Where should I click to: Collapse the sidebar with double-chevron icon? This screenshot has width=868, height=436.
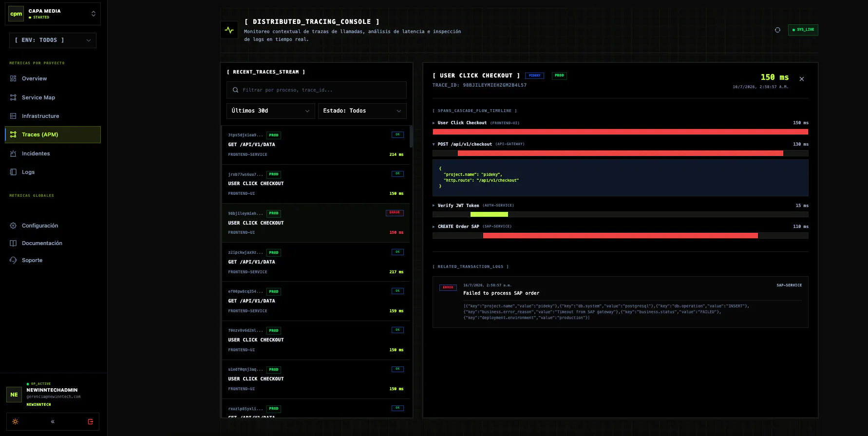[x=53, y=422]
